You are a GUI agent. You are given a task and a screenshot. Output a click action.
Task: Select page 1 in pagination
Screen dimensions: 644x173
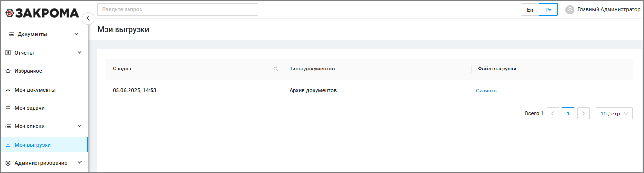coord(568,114)
